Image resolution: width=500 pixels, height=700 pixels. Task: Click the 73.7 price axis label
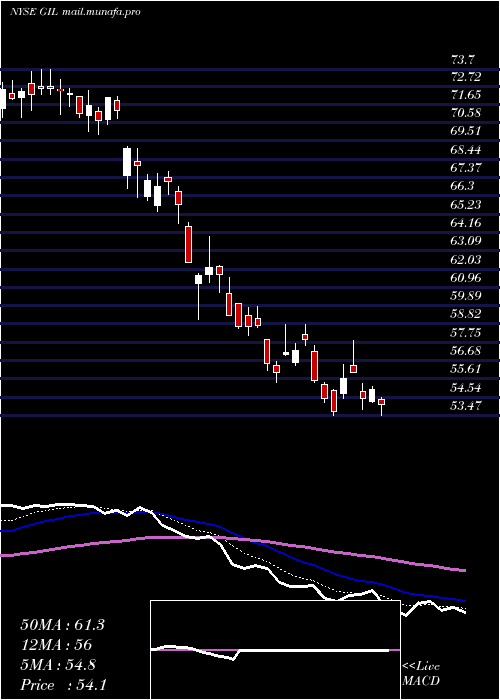463,59
